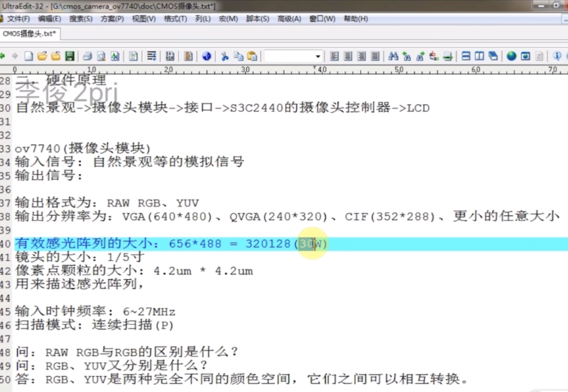
Task: Cascade windows icon
Action: (x=493, y=56)
